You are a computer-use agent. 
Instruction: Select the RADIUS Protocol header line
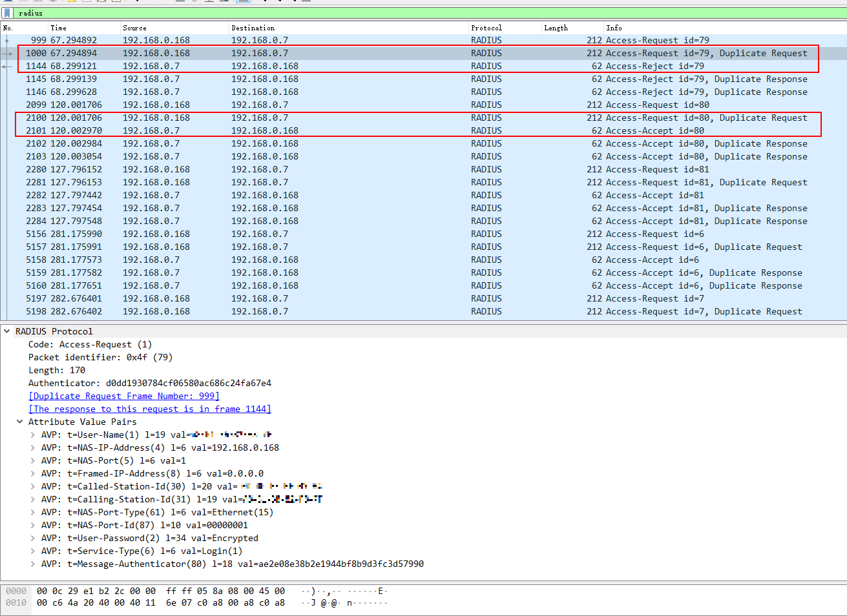pyautogui.click(x=423, y=331)
